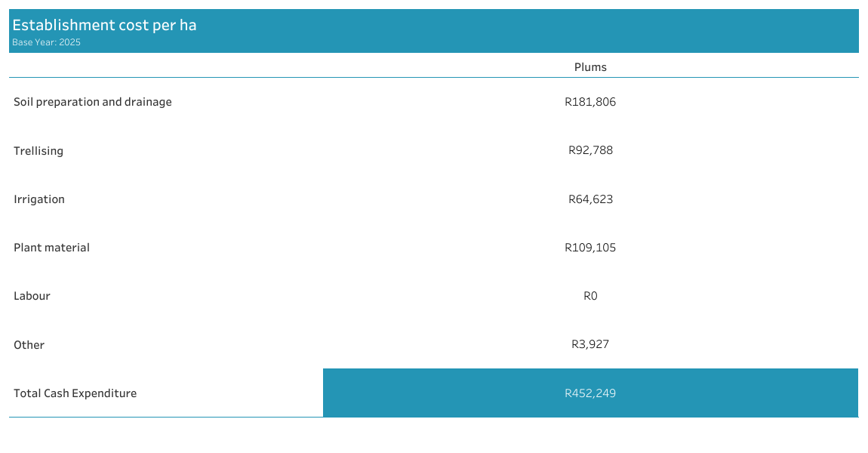868x453 pixels.
Task: Click the R64,623 irrigation value
Action: (590, 199)
